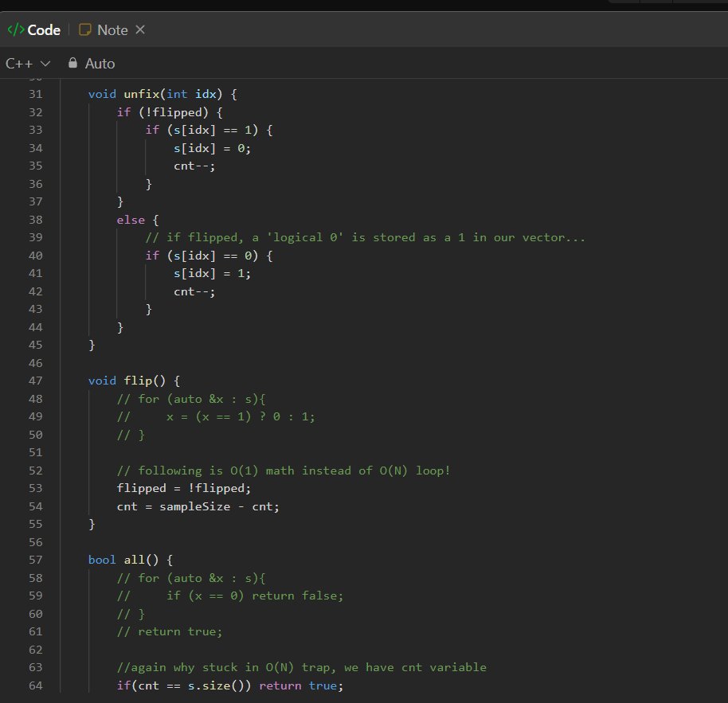This screenshot has width=728, height=703.
Task: Click the 'else {' line
Action: coord(138,220)
